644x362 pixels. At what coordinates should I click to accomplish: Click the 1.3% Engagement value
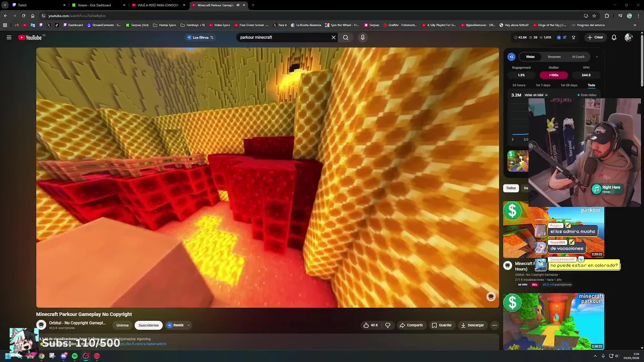click(521, 75)
